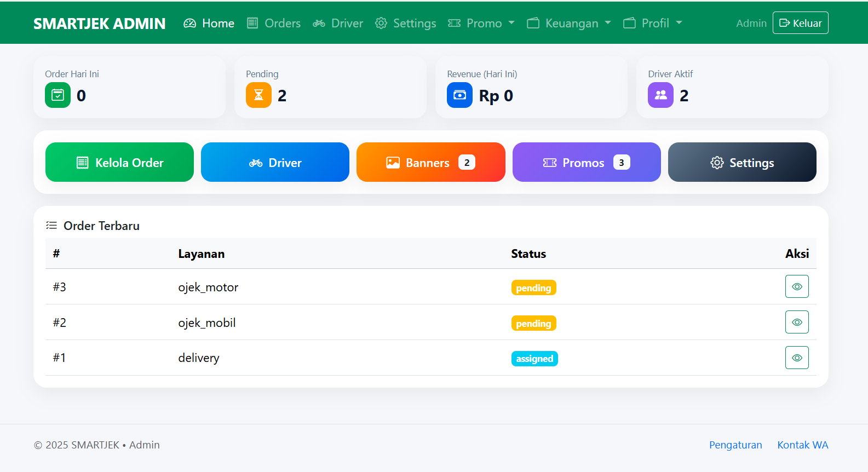Click the green calendar-check Order Hari Ini icon
The width and height of the screenshot is (868, 472).
click(x=58, y=95)
